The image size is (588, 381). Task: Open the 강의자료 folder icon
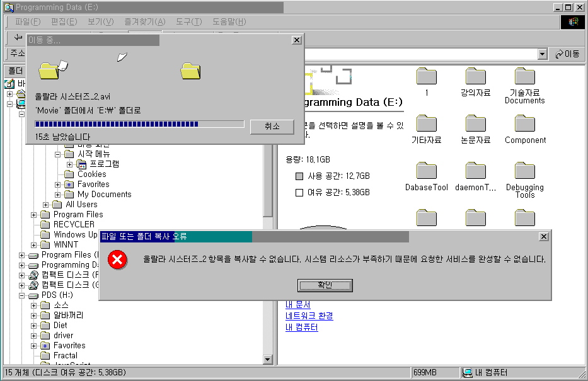pos(476,77)
